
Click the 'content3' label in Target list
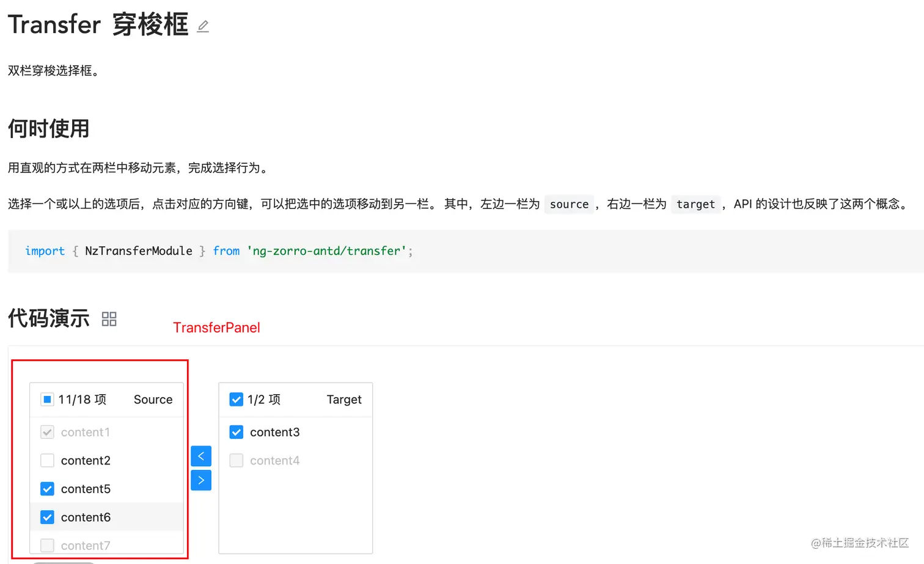point(274,432)
